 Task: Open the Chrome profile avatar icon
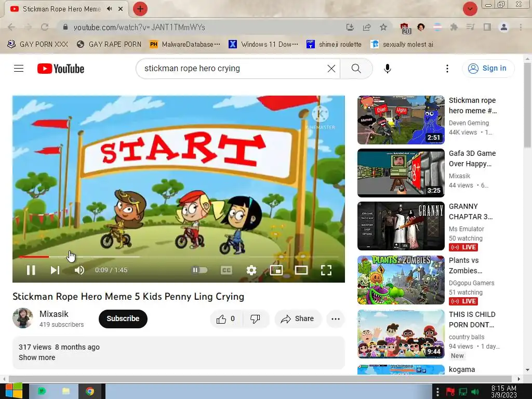point(504,27)
